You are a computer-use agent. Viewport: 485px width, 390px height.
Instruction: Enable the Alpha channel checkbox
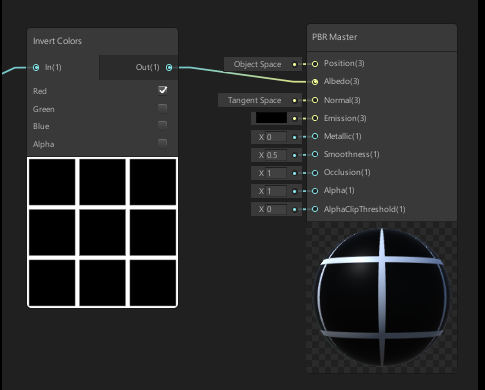pos(163,144)
